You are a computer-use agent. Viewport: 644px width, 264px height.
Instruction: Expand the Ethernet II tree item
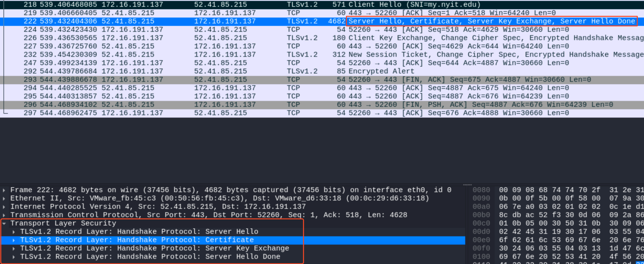[x=4, y=199]
